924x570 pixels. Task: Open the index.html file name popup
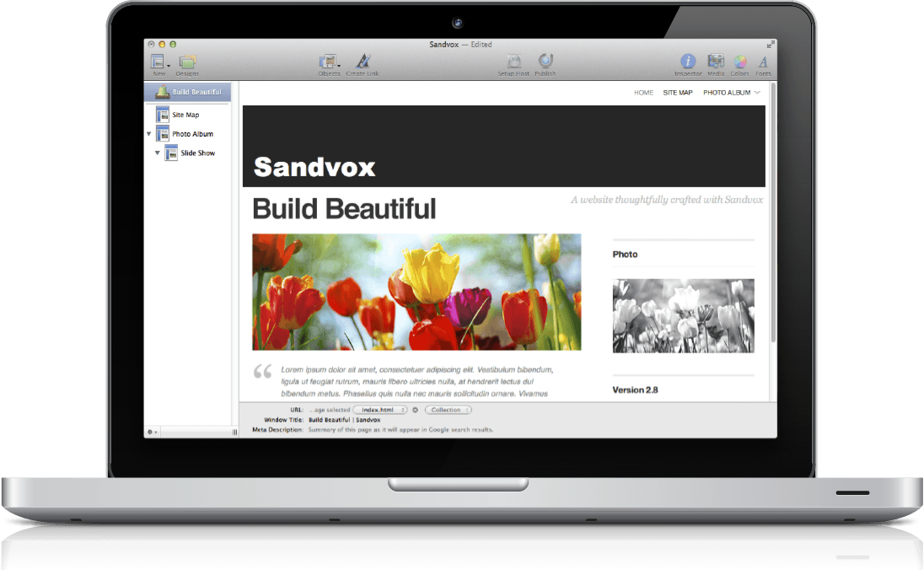380,410
